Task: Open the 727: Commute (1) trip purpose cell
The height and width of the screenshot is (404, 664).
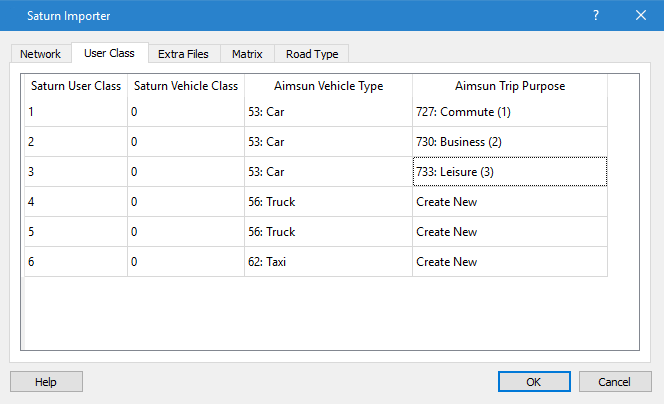Action: click(510, 112)
